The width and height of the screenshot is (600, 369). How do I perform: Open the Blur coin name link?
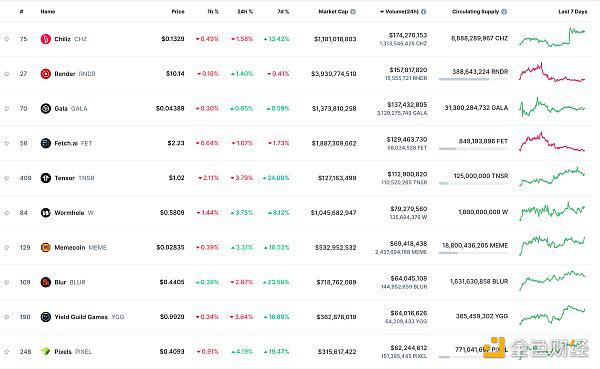60,282
